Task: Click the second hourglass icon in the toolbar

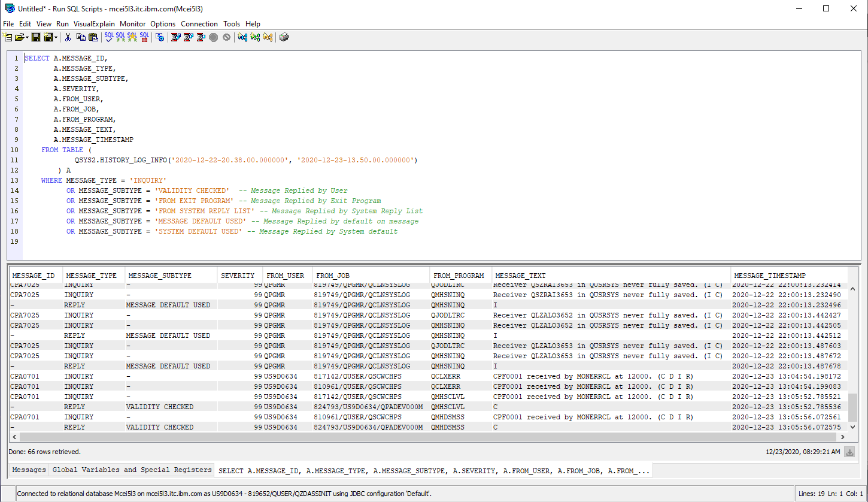Action: coord(188,37)
